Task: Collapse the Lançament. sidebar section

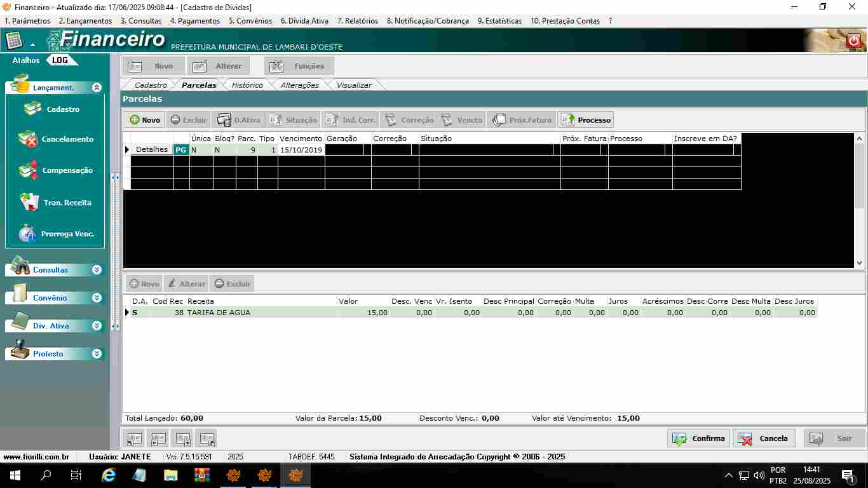Action: [97, 88]
